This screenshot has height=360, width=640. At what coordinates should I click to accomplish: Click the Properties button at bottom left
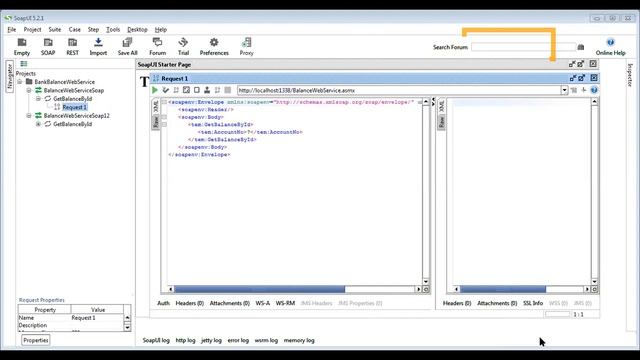pyautogui.click(x=36, y=340)
